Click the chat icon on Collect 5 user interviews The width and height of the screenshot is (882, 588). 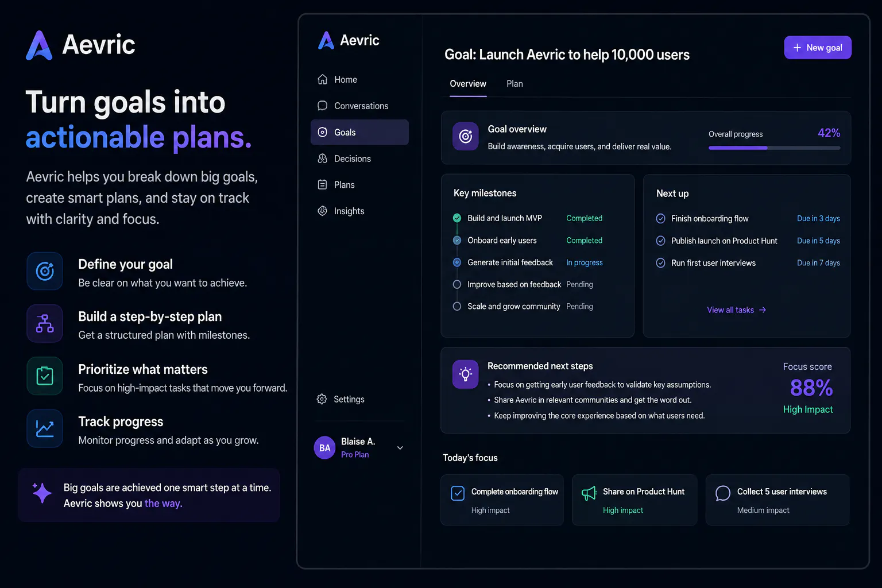[x=723, y=493]
